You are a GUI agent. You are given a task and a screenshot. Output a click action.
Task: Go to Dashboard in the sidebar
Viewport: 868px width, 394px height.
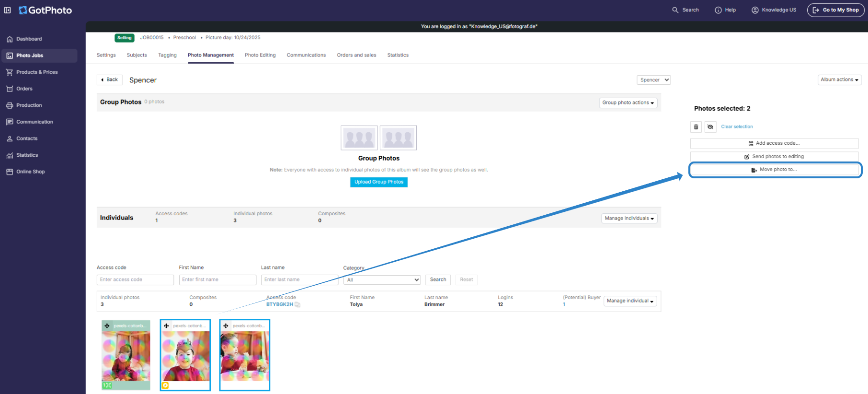(39, 39)
